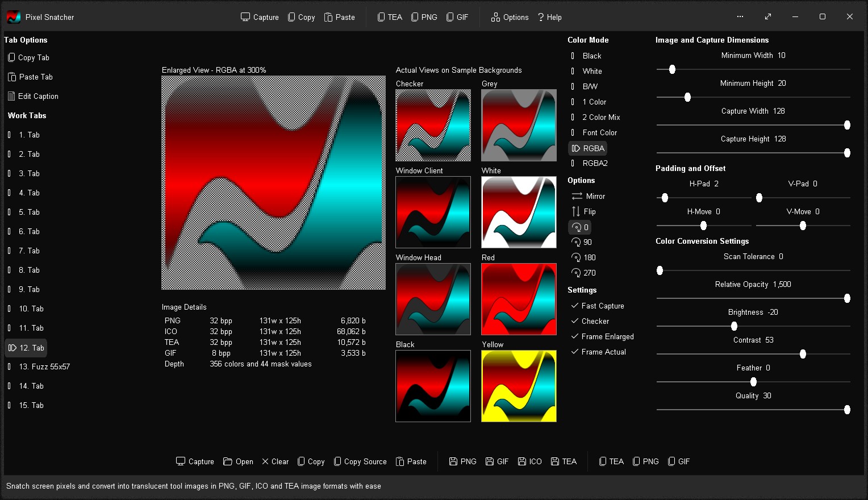Image resolution: width=868 pixels, height=500 pixels.
Task: Click the Flip option icon
Action: 576,211
